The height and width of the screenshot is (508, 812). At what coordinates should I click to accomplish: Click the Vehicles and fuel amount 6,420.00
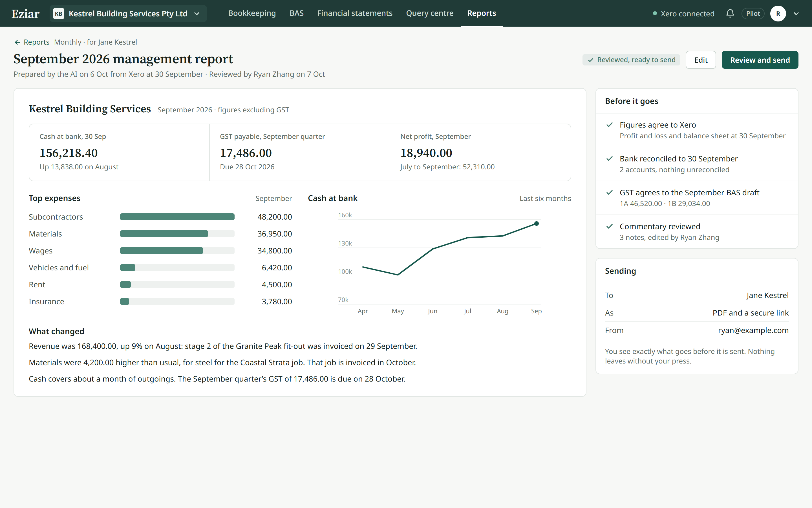[277, 268]
